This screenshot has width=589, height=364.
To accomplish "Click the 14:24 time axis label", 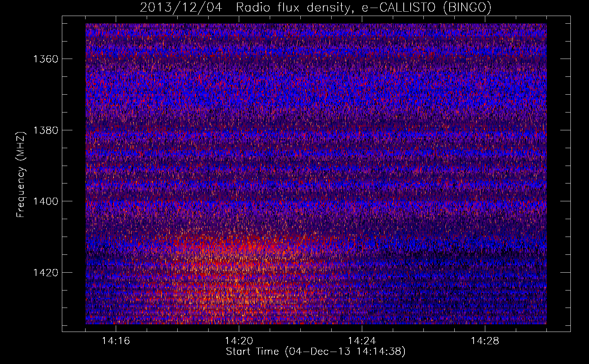I will (x=362, y=341).
